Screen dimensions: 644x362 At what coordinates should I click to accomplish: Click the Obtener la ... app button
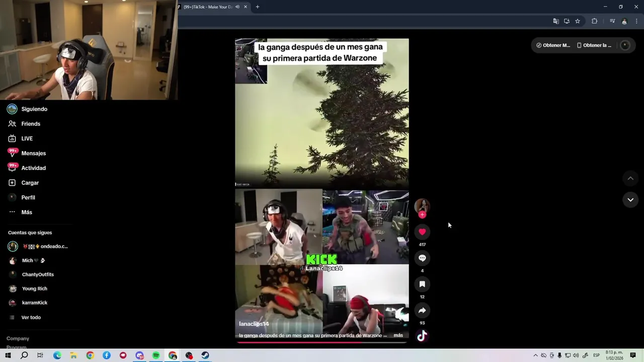pos(594,45)
